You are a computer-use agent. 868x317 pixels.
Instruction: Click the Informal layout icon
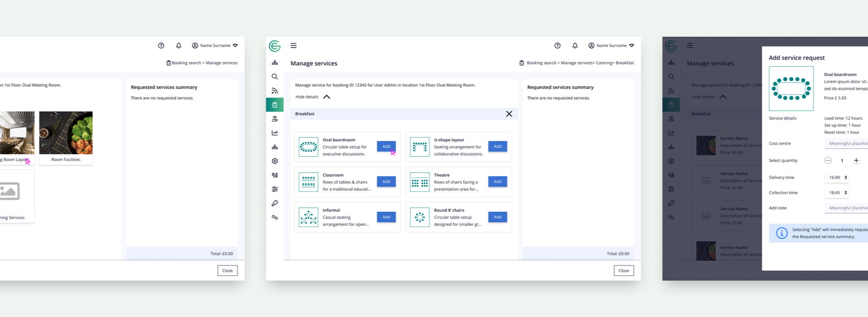coord(308,217)
